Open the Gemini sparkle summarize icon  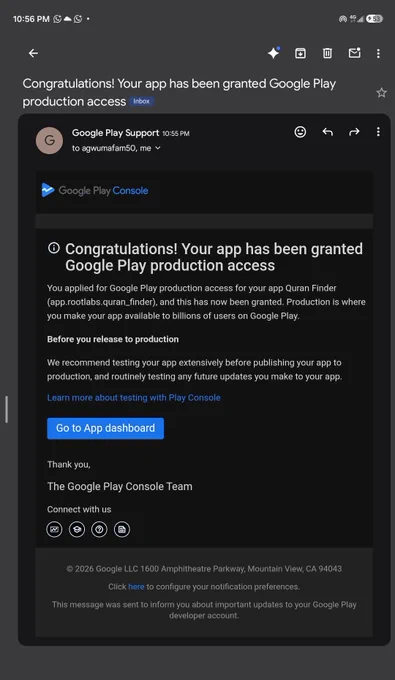point(274,53)
